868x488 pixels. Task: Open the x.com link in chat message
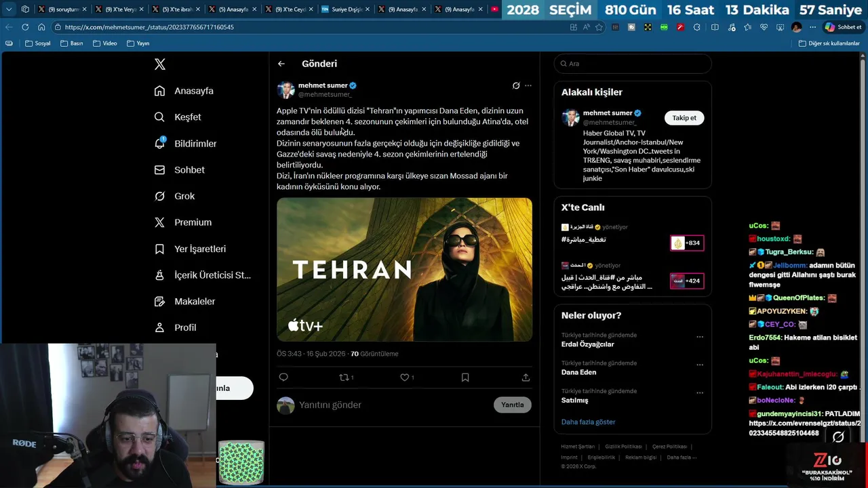pos(804,428)
